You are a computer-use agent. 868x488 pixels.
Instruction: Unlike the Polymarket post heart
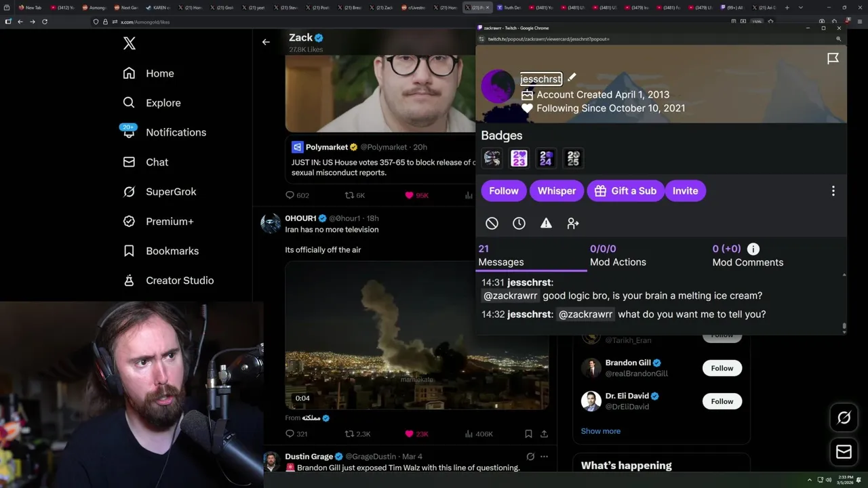click(409, 195)
